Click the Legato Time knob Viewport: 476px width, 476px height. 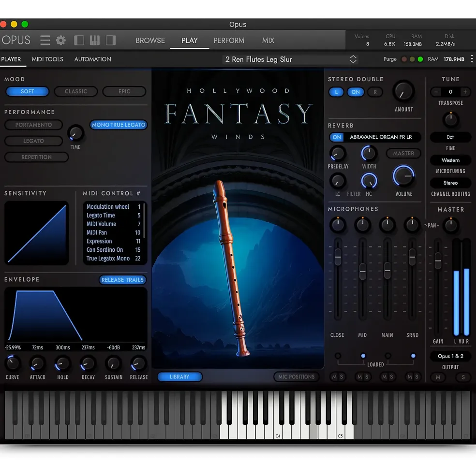point(75,133)
